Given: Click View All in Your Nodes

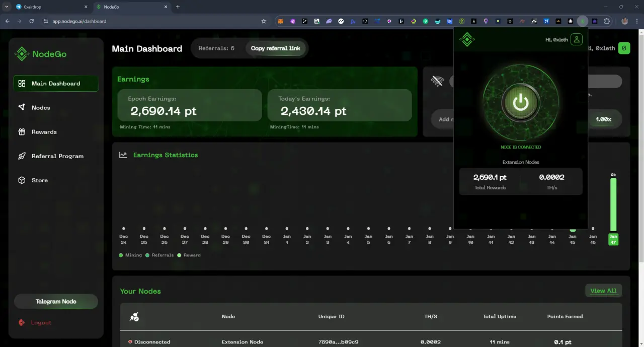Looking at the screenshot, I should (x=603, y=291).
